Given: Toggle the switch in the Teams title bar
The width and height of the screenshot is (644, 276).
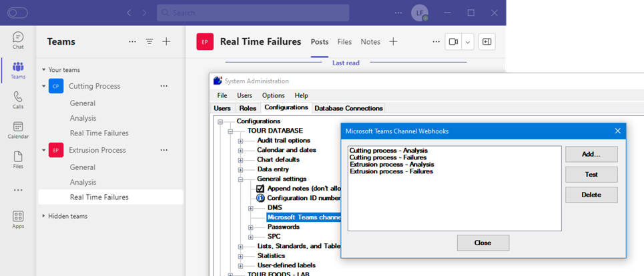Looking at the screenshot, I should tap(17, 13).
